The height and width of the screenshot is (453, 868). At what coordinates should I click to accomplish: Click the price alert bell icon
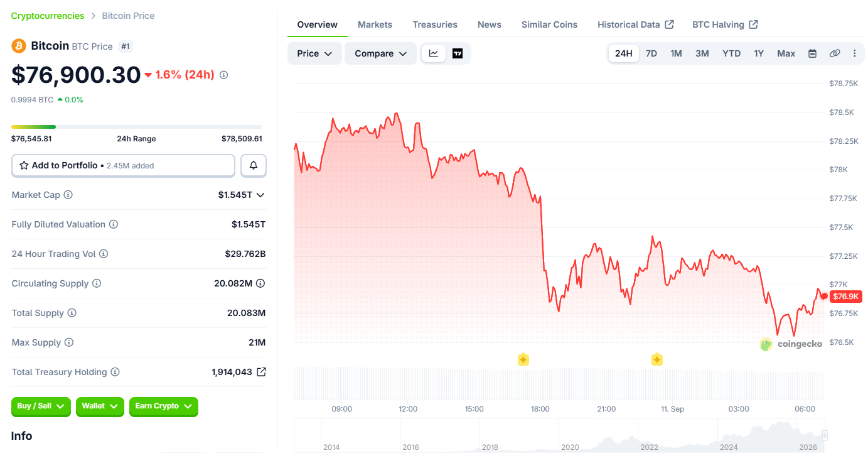click(254, 165)
